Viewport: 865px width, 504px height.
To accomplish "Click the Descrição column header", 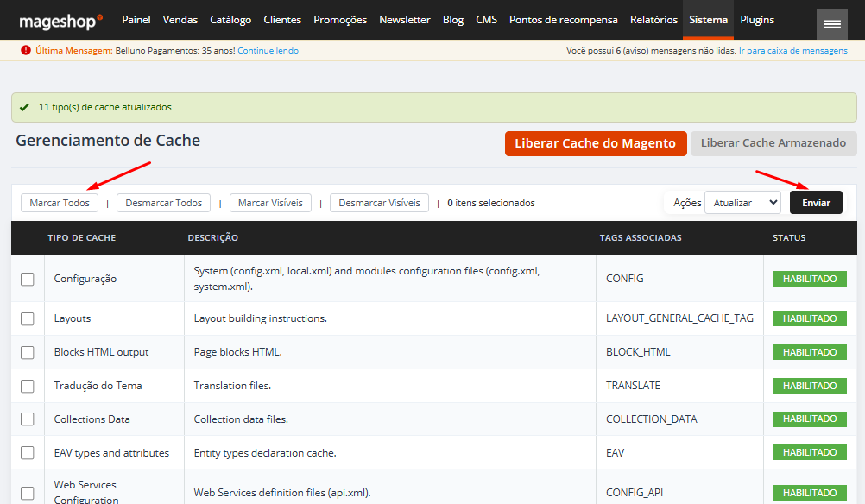I will 213,237.
